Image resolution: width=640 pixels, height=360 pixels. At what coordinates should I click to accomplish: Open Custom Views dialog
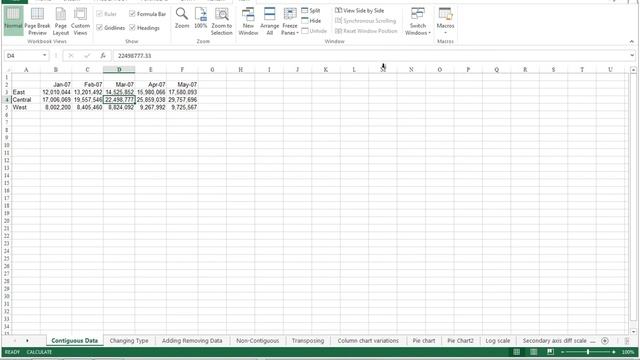pyautogui.click(x=80, y=20)
